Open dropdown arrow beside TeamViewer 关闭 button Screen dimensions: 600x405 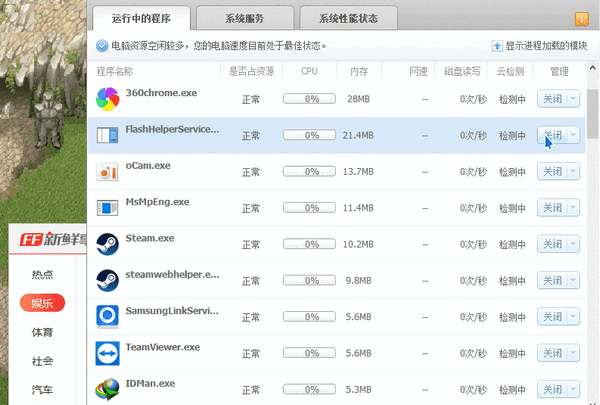[x=573, y=353]
